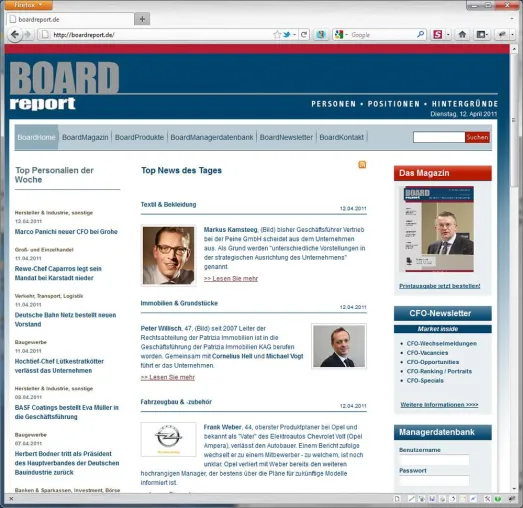Click the RSS feed icon beside Top News
Viewport: 523px width, 508px height.
pyautogui.click(x=362, y=164)
